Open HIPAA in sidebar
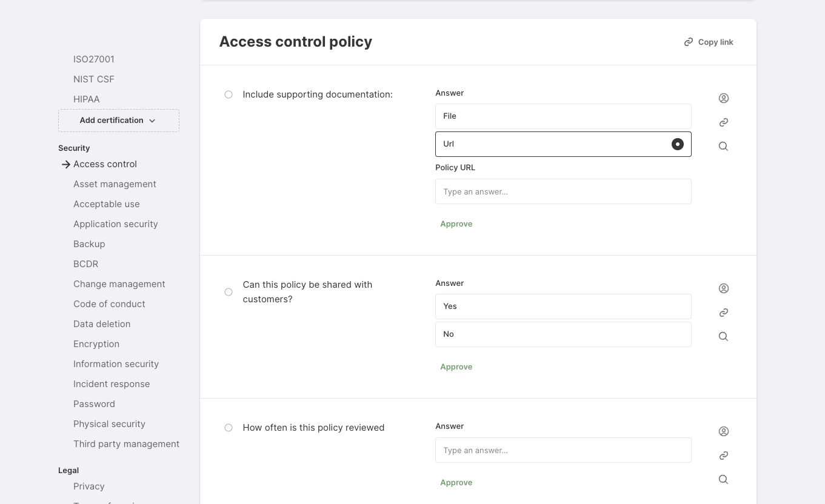The image size is (825, 504). [87, 99]
